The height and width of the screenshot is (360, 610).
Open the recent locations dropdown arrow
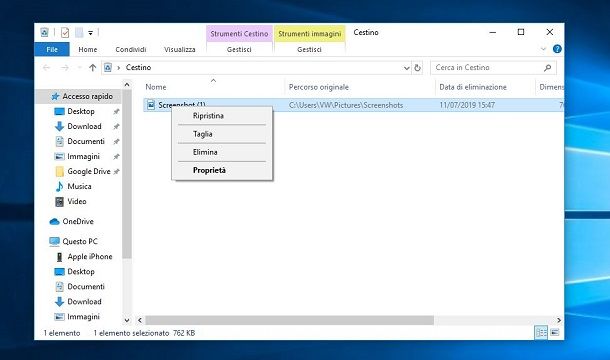[79, 68]
